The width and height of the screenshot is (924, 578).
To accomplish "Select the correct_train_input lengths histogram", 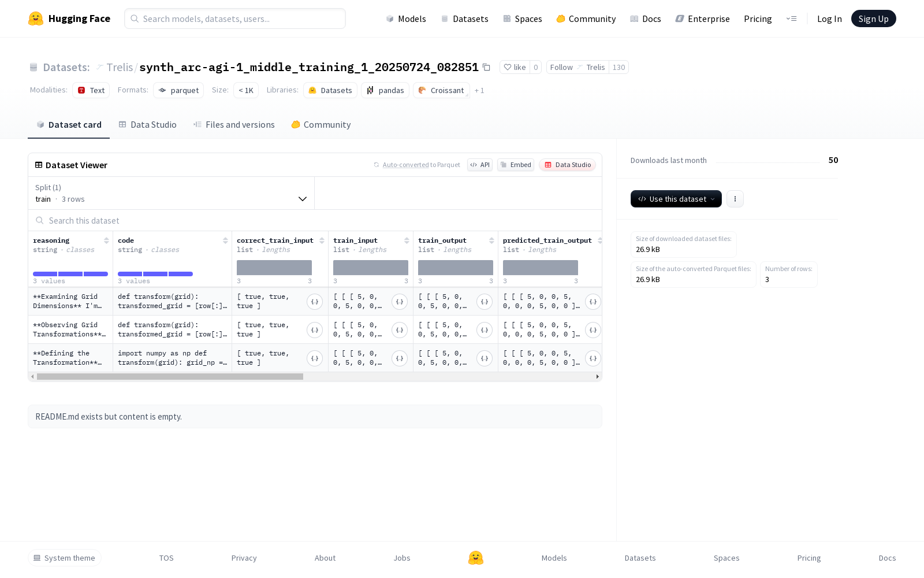I will [274, 268].
